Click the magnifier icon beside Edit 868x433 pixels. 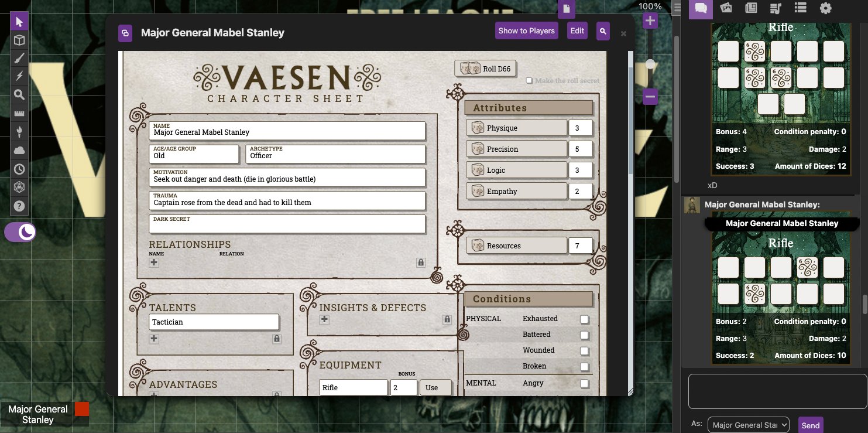pyautogui.click(x=603, y=30)
